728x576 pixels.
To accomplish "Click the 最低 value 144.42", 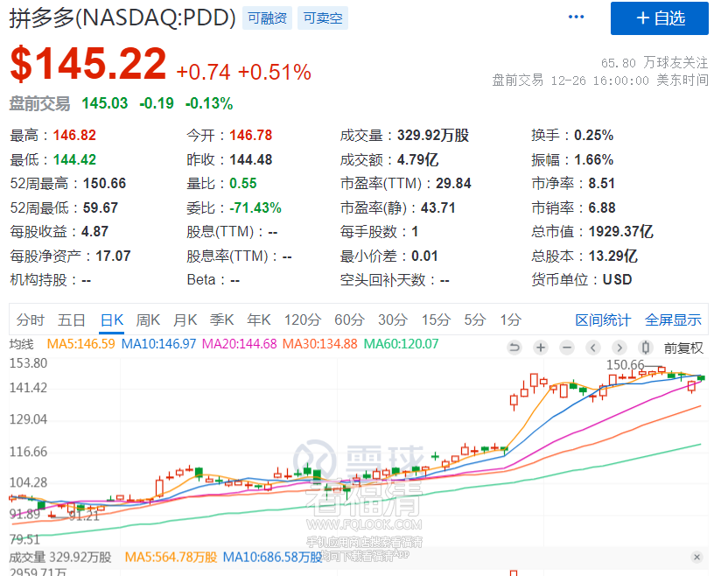I will 74,160.
